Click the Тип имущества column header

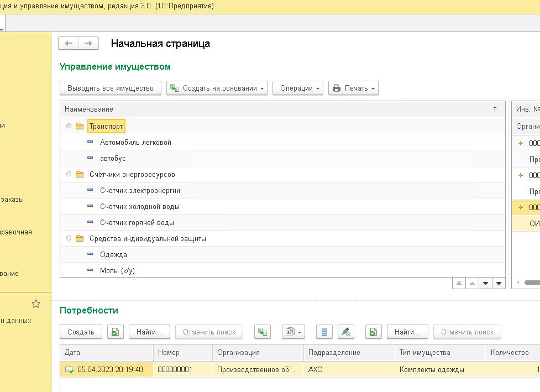click(x=441, y=352)
